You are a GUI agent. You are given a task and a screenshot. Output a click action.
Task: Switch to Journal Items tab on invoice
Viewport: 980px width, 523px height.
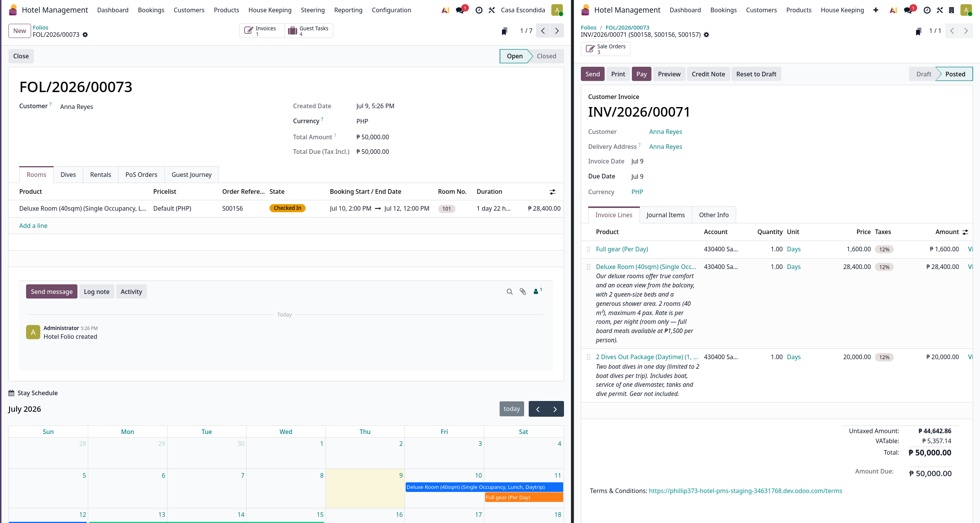(665, 215)
